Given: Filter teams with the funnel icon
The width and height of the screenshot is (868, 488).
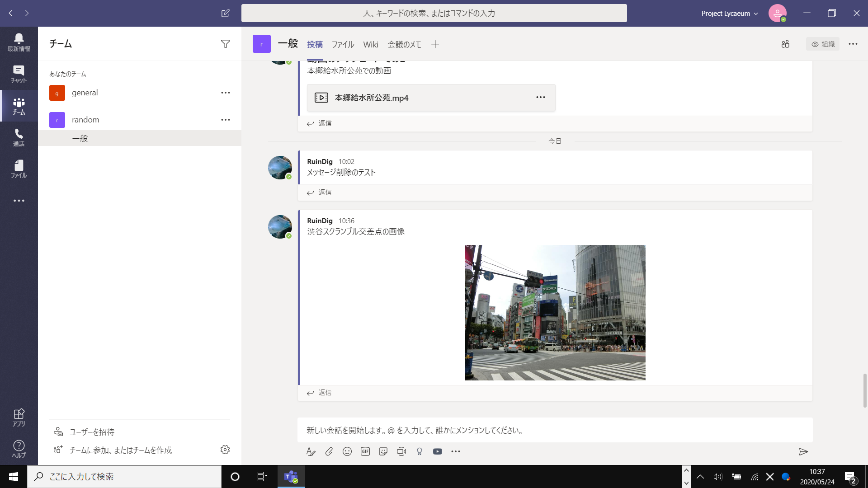Looking at the screenshot, I should pyautogui.click(x=225, y=43).
